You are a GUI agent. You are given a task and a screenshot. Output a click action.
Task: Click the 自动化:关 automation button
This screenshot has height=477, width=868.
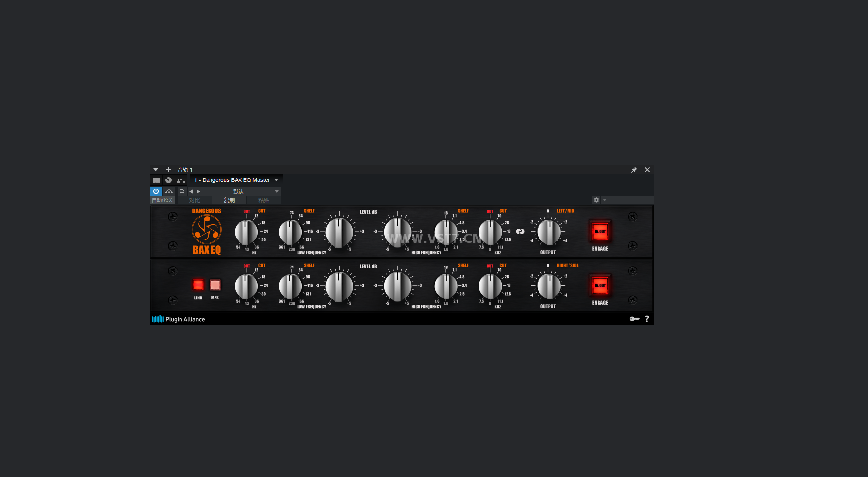(x=162, y=200)
